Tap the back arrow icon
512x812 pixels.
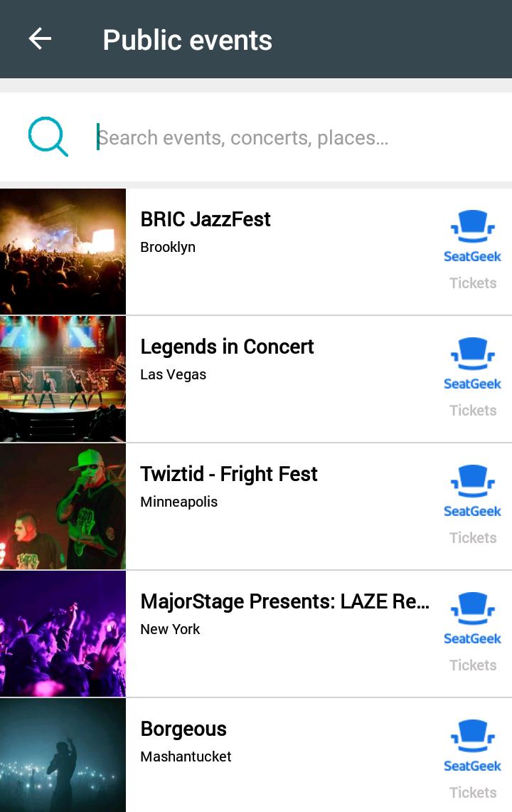click(x=40, y=39)
